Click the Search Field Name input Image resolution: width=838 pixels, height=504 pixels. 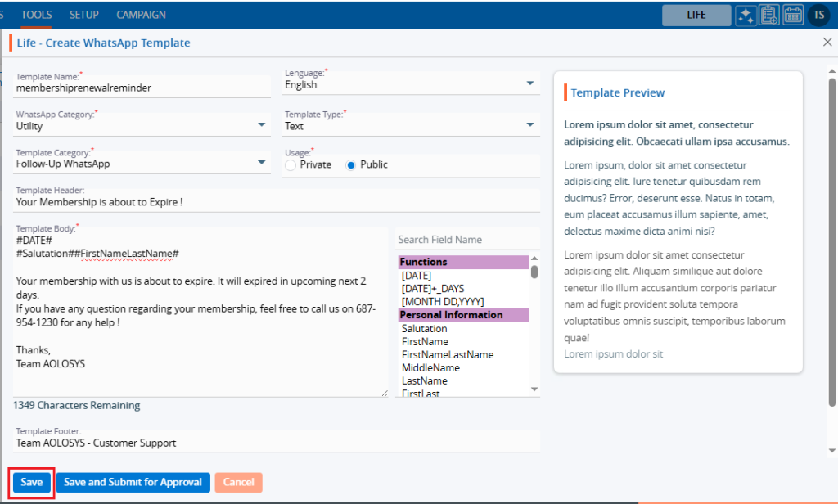tap(466, 240)
